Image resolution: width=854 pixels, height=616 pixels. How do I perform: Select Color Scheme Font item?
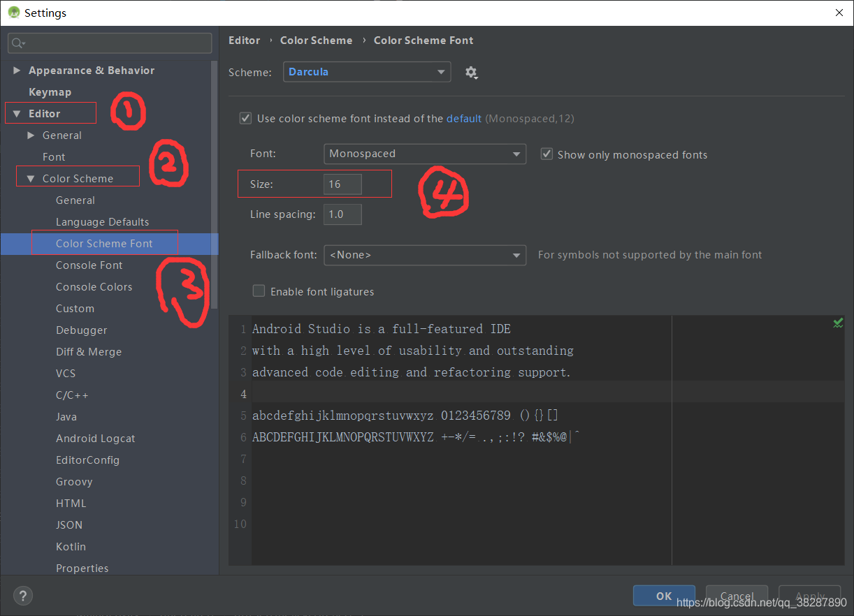point(104,244)
